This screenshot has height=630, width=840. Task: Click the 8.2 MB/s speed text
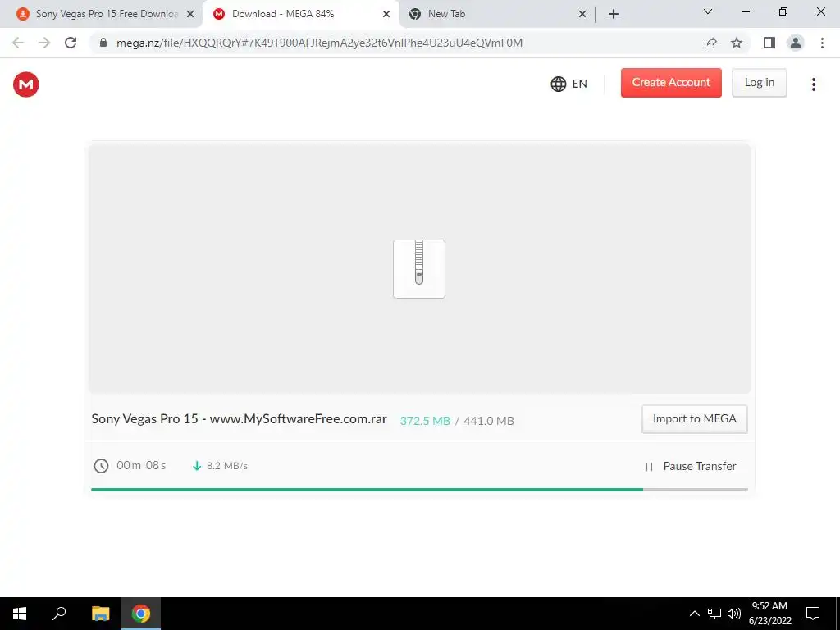(x=227, y=466)
